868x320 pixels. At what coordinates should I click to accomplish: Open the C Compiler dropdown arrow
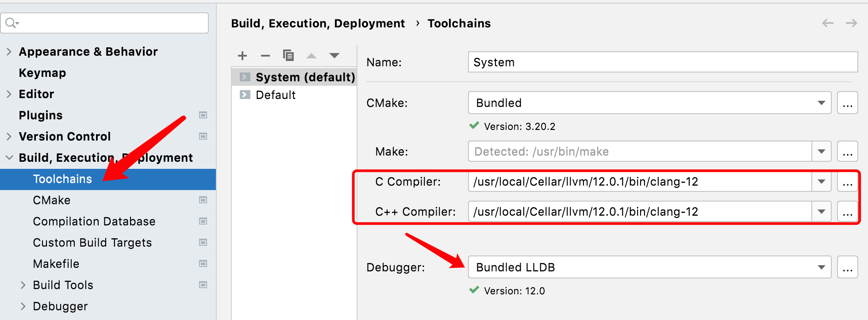click(822, 182)
